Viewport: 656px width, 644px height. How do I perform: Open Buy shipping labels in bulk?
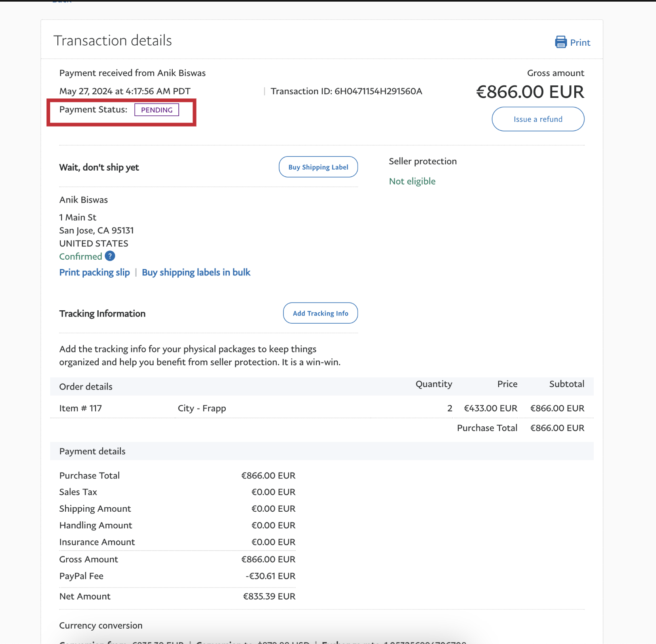tap(196, 272)
